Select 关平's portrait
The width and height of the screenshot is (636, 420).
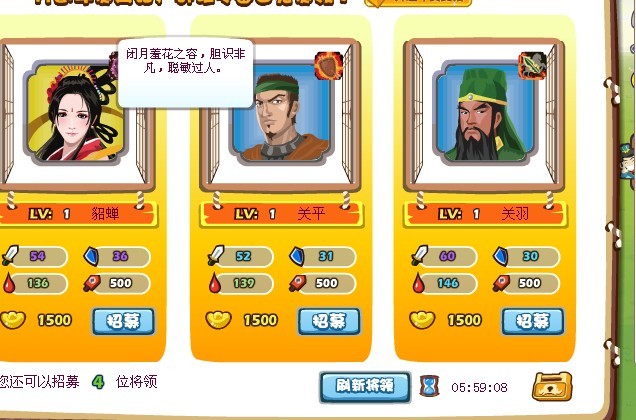(x=282, y=113)
